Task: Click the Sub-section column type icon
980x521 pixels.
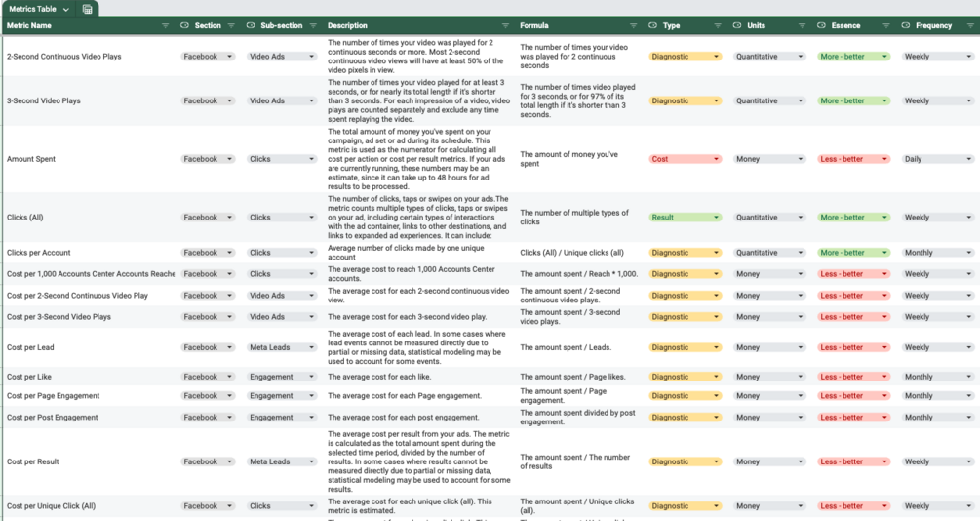Action: (251, 25)
